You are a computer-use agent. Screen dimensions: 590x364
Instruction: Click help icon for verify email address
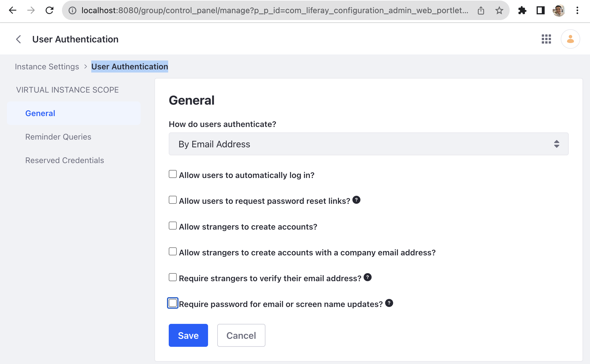(x=367, y=277)
